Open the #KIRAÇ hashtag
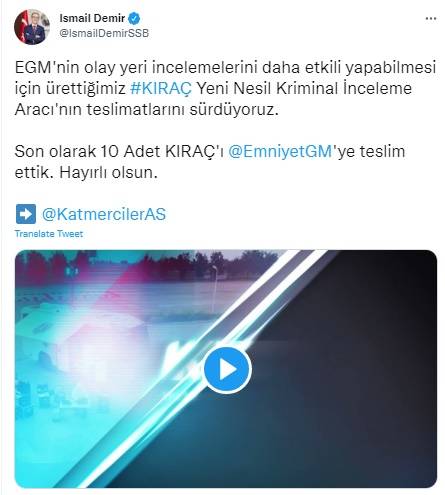 [161, 88]
